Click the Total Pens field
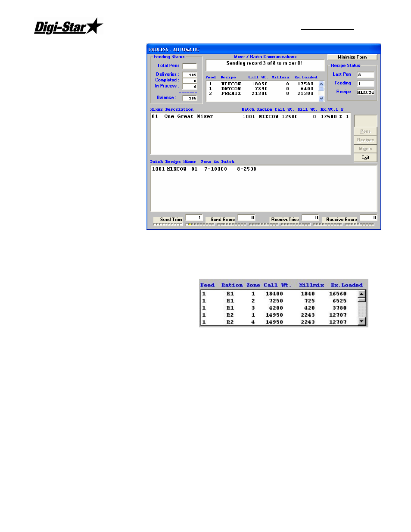 click(190, 66)
